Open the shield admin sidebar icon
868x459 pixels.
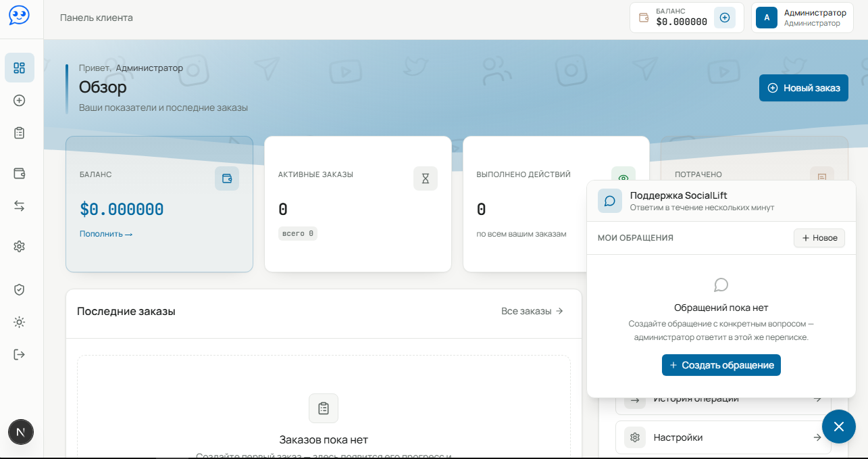click(20, 289)
